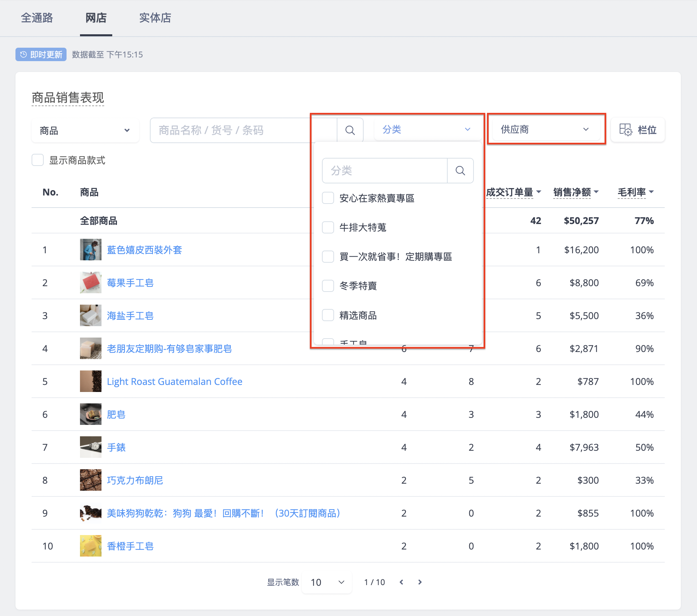Check the 牛排大特蒐 category
This screenshot has width=697, height=616.
pos(328,227)
